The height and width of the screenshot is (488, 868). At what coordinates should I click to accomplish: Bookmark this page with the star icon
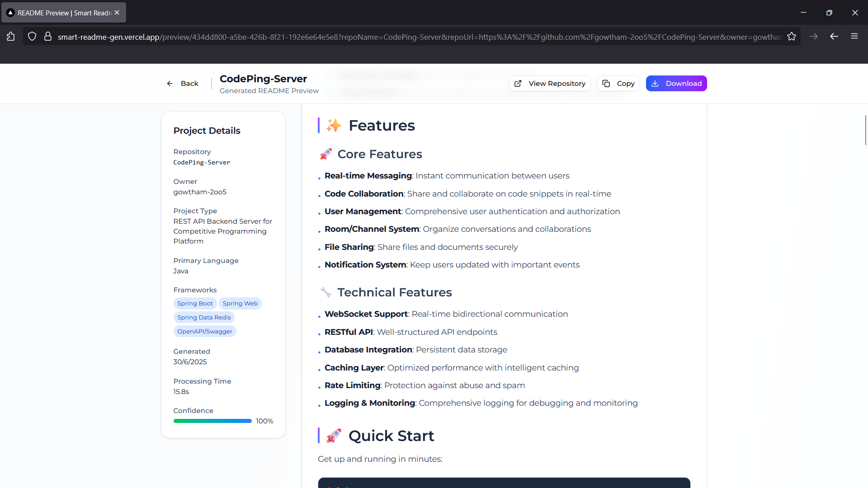click(x=792, y=37)
